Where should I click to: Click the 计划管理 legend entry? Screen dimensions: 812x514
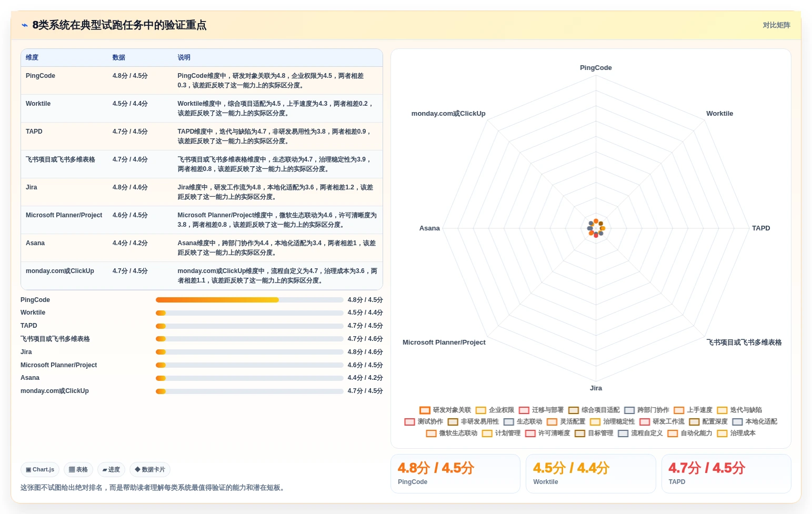[501, 433]
